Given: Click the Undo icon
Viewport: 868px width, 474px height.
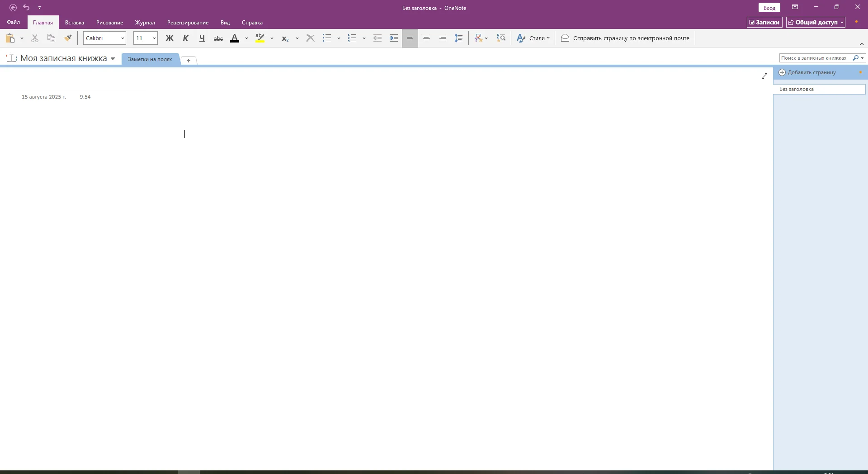Looking at the screenshot, I should pos(26,8).
